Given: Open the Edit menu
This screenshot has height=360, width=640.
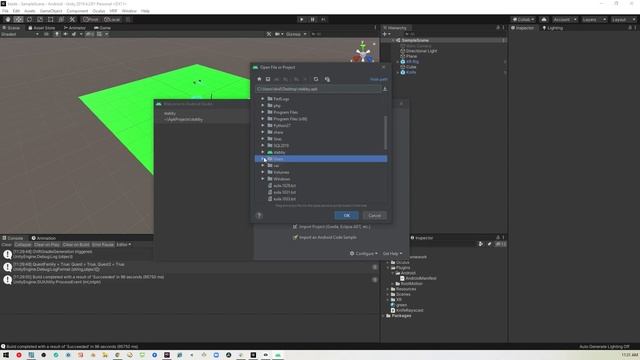Looking at the screenshot, I should [16, 11].
